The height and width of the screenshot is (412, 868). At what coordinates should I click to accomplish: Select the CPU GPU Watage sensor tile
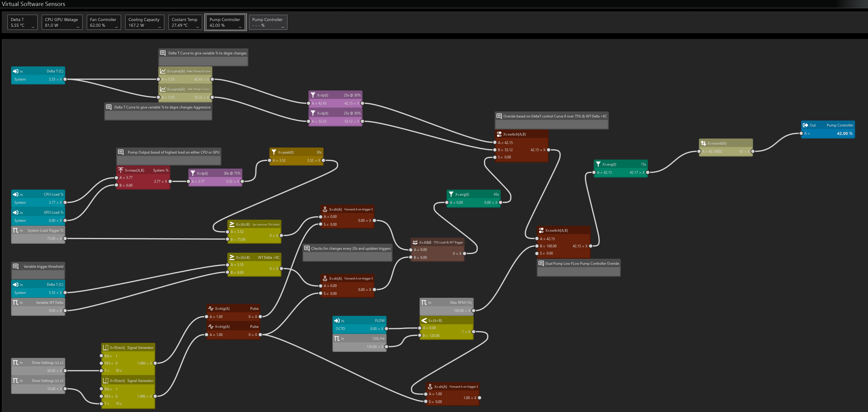[62, 22]
